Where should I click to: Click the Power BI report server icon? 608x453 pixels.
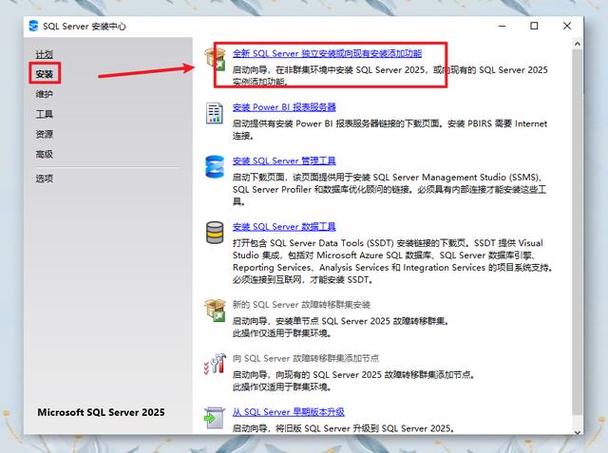(214, 113)
